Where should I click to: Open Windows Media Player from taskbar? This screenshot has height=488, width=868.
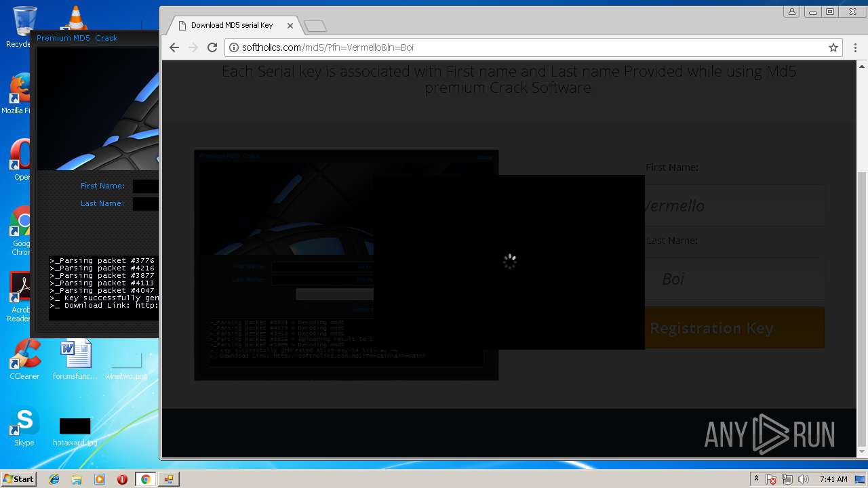tap(100, 479)
